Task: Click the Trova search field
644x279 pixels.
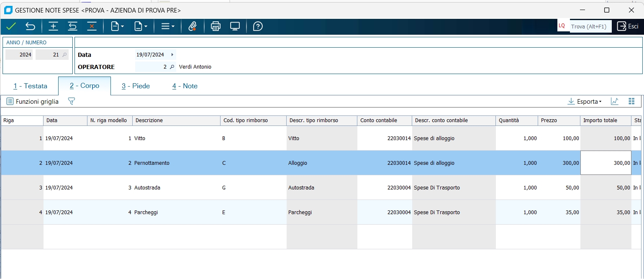Action: (590, 26)
